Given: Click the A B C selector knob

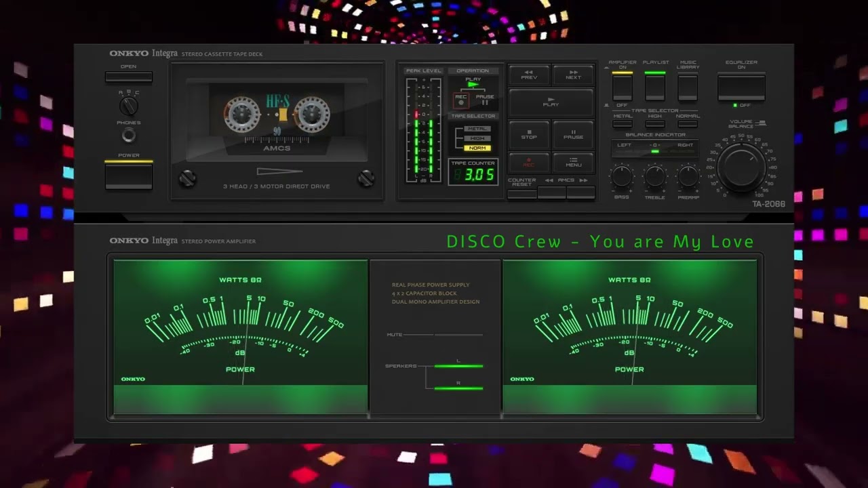Looking at the screenshot, I should click(x=128, y=106).
